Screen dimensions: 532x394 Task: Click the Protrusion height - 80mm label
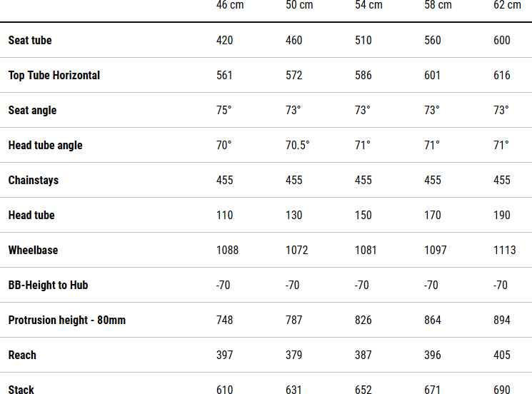pos(67,320)
